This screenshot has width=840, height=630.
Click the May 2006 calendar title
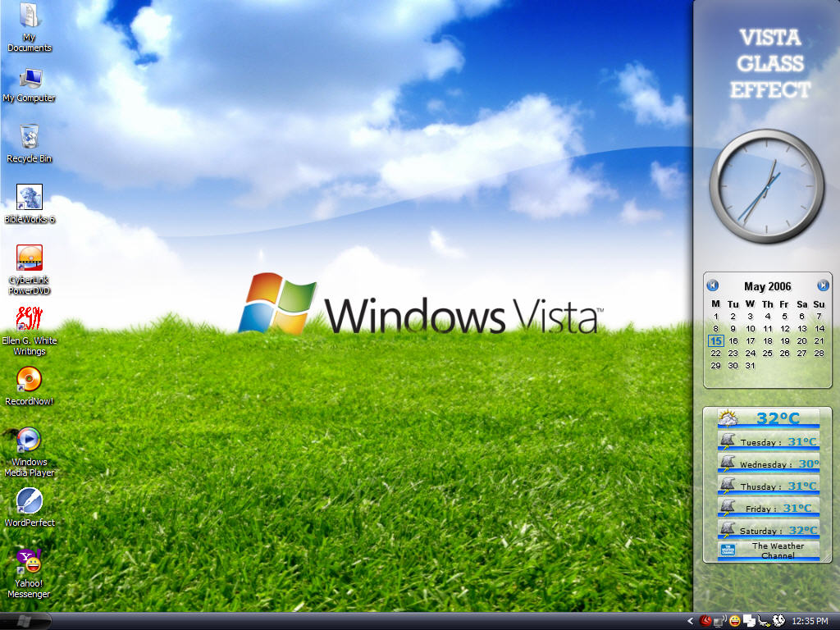[767, 286]
